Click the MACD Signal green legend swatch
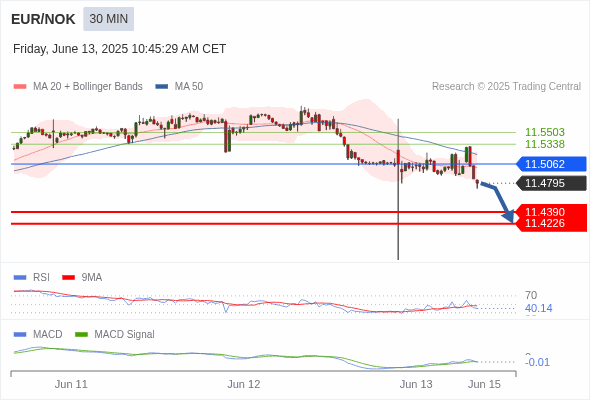Screen dimensions: 590x400 (x=81, y=335)
